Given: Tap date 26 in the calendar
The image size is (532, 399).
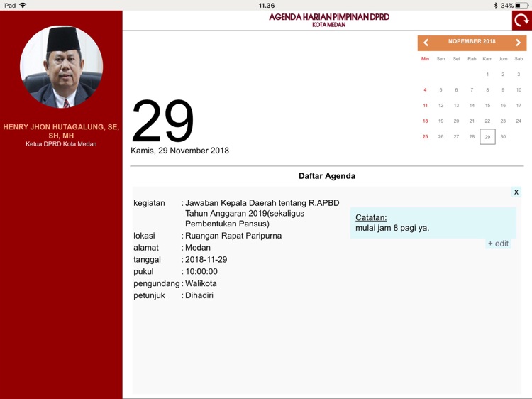Looking at the screenshot, I should point(440,137).
